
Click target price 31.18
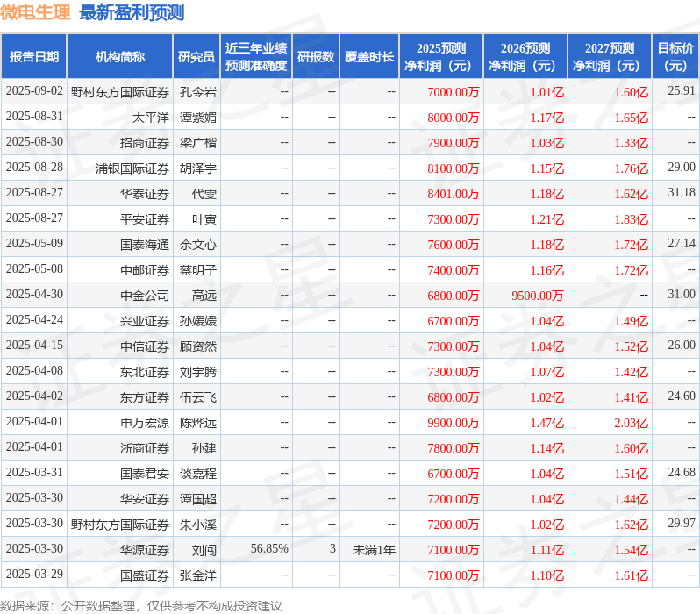coord(682,192)
